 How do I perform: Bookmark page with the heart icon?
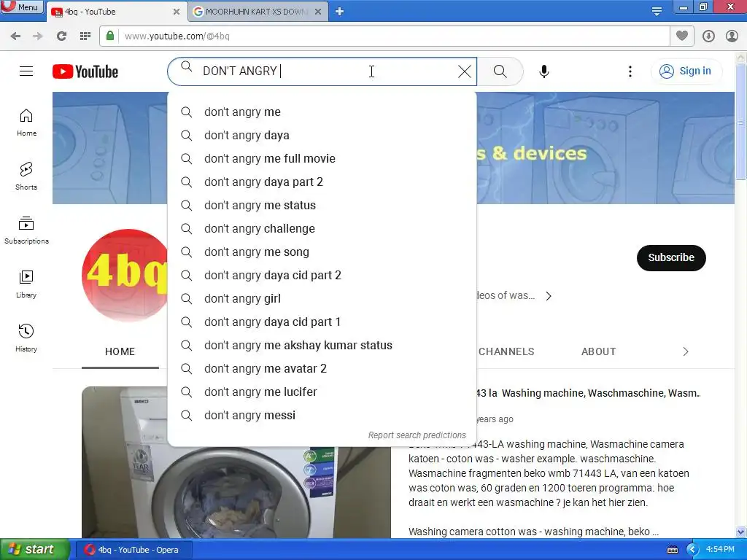coord(682,36)
